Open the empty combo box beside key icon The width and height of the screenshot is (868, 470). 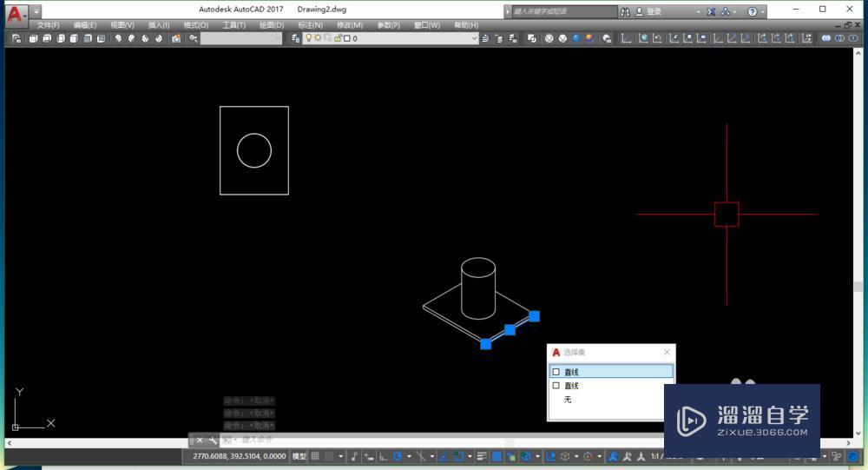[241, 38]
